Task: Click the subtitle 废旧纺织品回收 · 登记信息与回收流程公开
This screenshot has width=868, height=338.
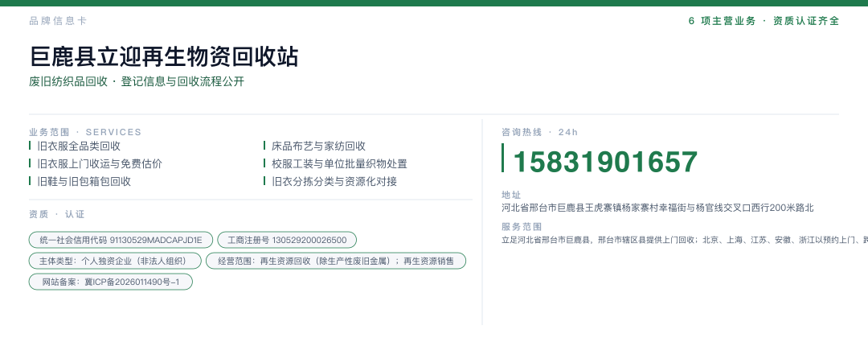Action: [137, 82]
